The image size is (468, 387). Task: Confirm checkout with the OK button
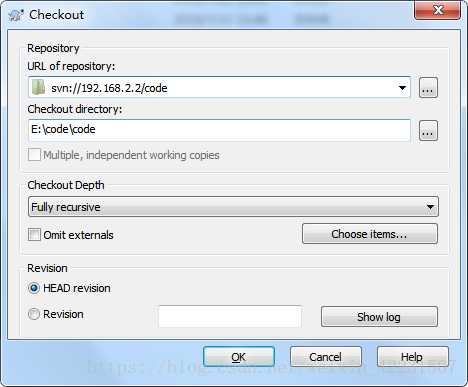239,357
